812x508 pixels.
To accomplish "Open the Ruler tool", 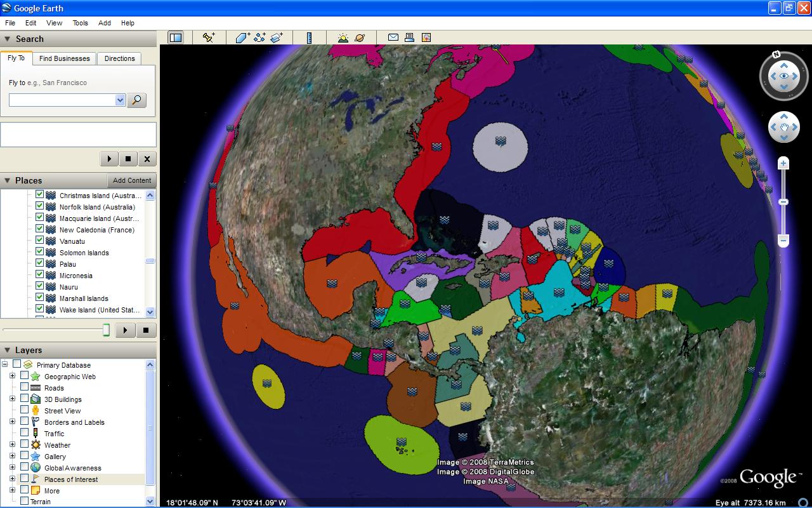I will tap(309, 38).
